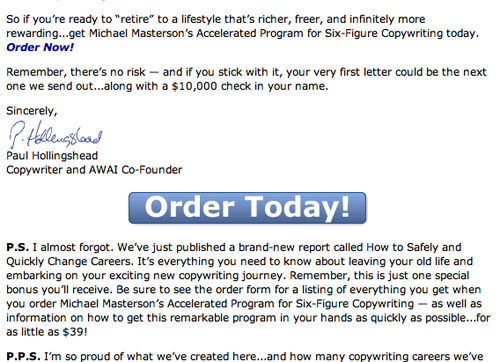The width and height of the screenshot is (500, 362).
Task: Click the word "Sincerely," above the signature
Action: tap(32, 111)
